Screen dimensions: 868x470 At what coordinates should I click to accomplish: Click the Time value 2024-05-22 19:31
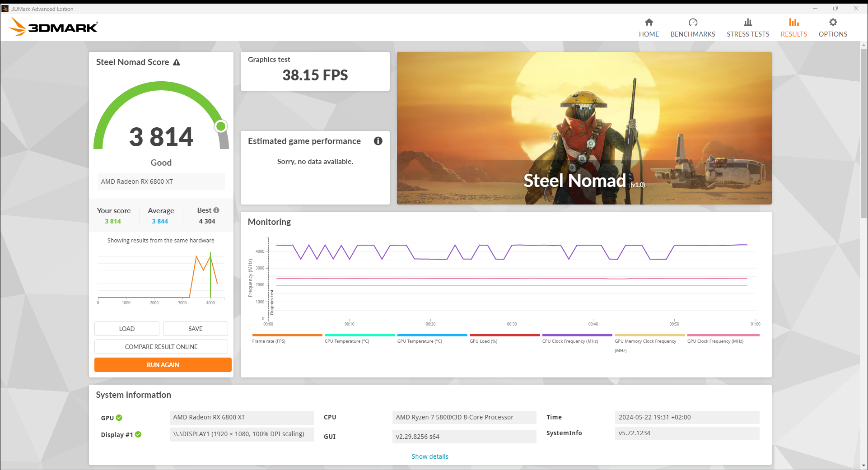point(687,417)
